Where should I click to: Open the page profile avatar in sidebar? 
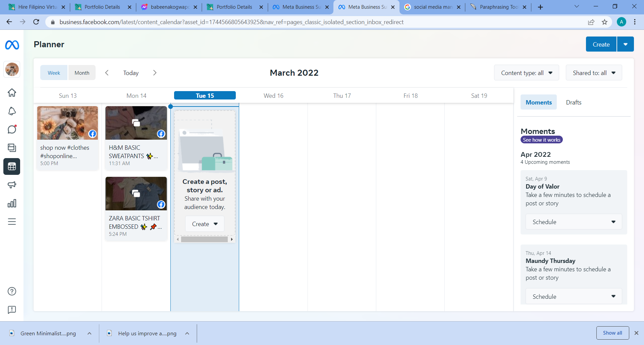[x=12, y=69]
